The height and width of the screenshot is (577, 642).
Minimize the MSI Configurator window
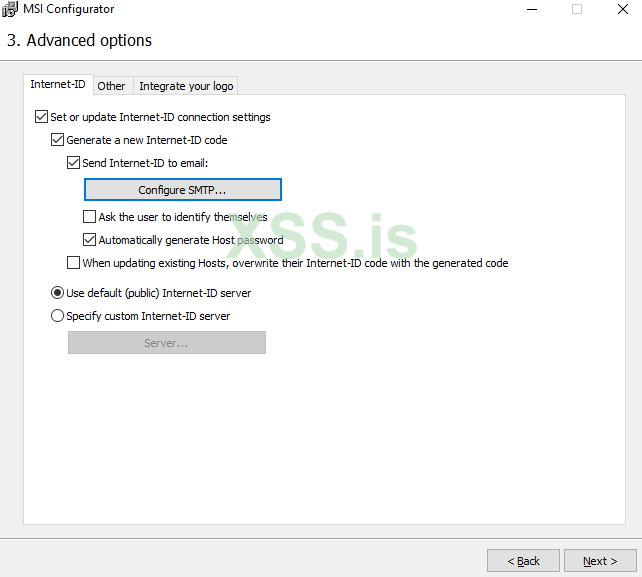(532, 9)
